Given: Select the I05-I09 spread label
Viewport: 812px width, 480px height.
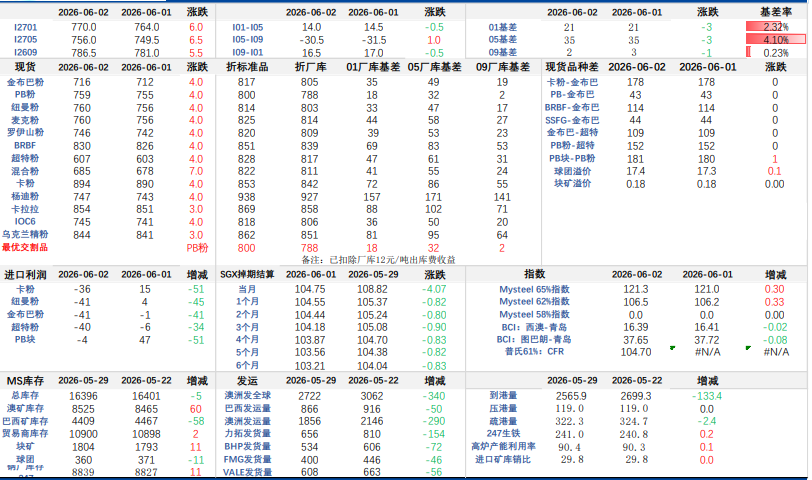Looking at the screenshot, I should pyautogui.click(x=248, y=39).
